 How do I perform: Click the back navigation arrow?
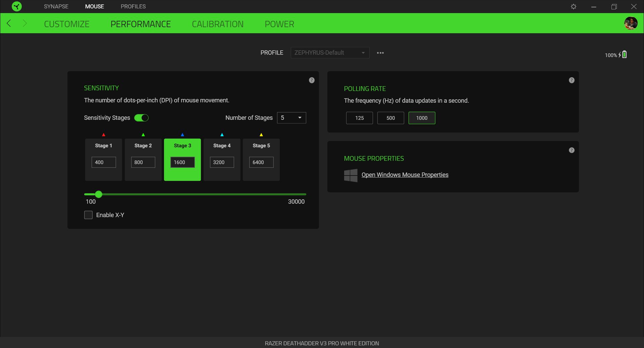click(x=9, y=23)
